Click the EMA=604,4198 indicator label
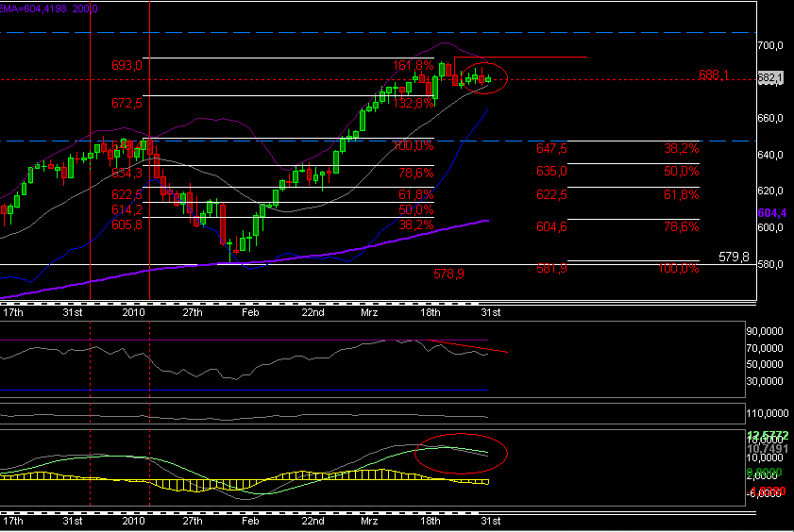The width and height of the screenshot is (794, 532). click(33, 8)
